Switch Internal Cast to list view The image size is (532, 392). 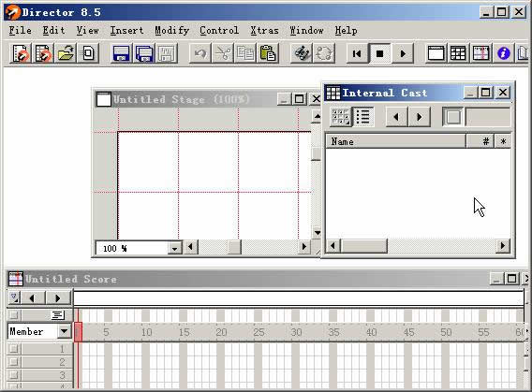363,117
